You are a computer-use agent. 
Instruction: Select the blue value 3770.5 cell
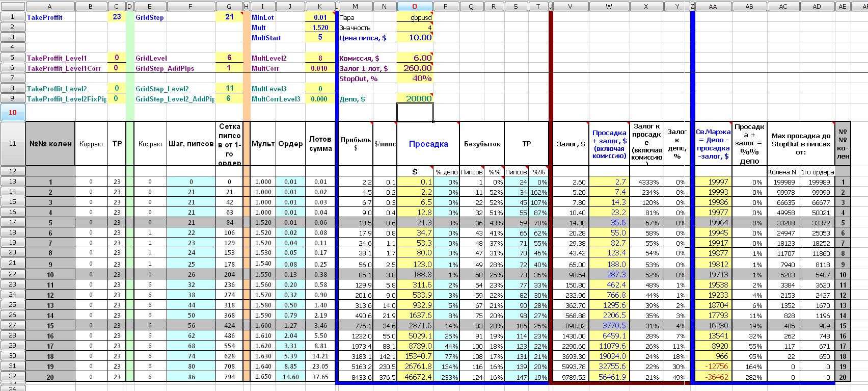609,325
